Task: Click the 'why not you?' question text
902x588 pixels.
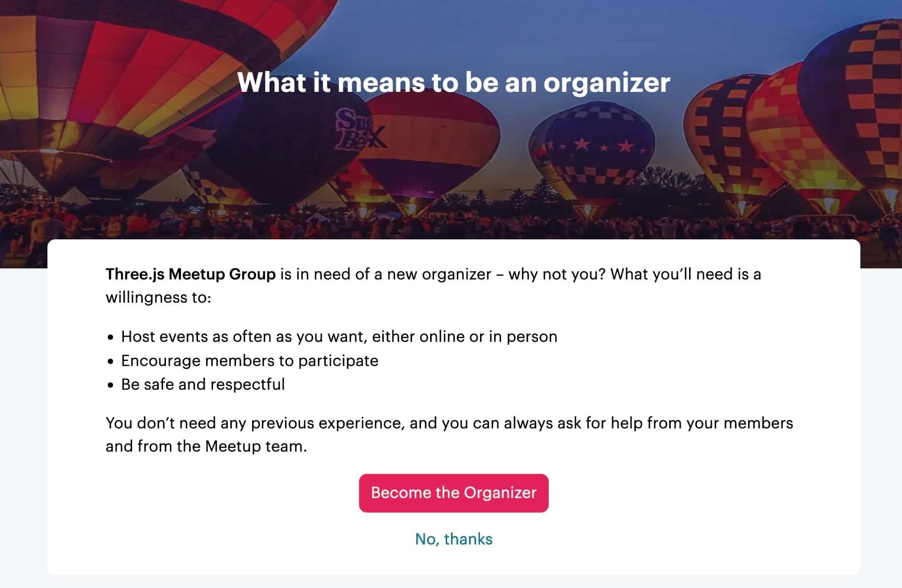Action: coord(557,274)
